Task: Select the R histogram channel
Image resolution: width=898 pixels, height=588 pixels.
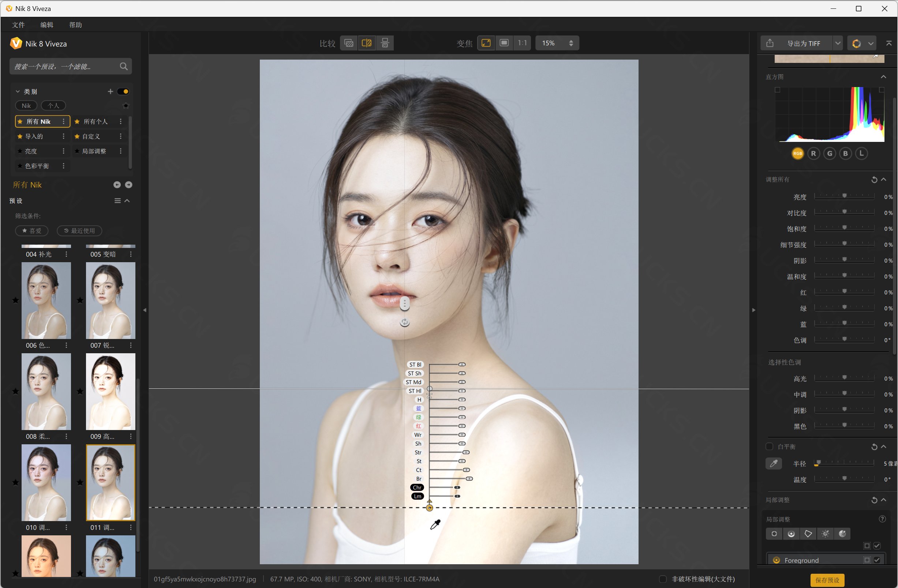Action: [813, 154]
